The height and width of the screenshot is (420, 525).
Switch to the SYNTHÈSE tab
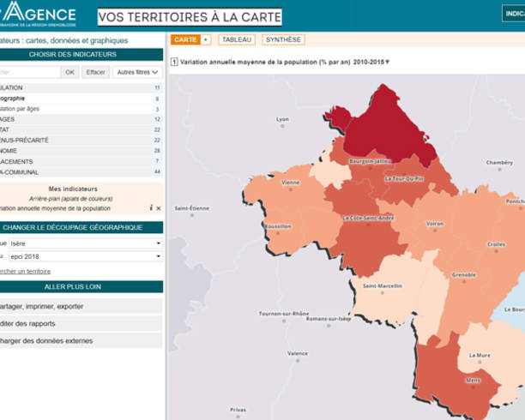coord(283,39)
